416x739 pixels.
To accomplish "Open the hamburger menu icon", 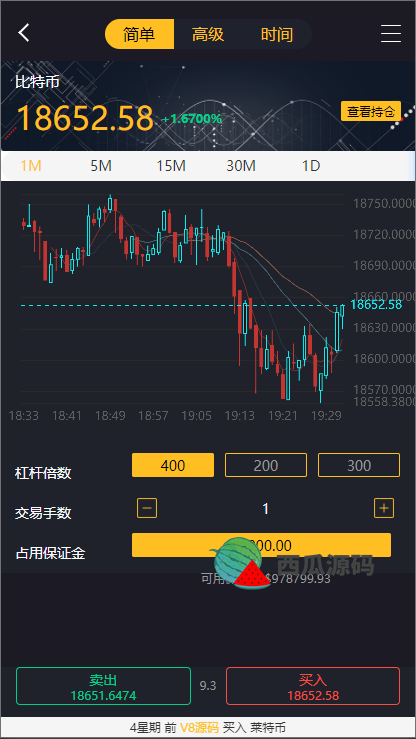I will coord(391,33).
